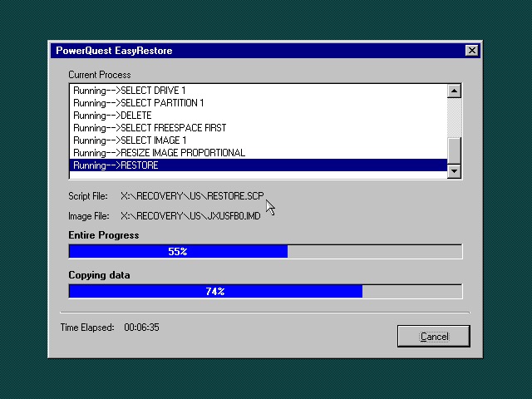Select RESIZE IMAGE PROPORTIONAL entry
This screenshot has width=532, height=399.
(159, 153)
